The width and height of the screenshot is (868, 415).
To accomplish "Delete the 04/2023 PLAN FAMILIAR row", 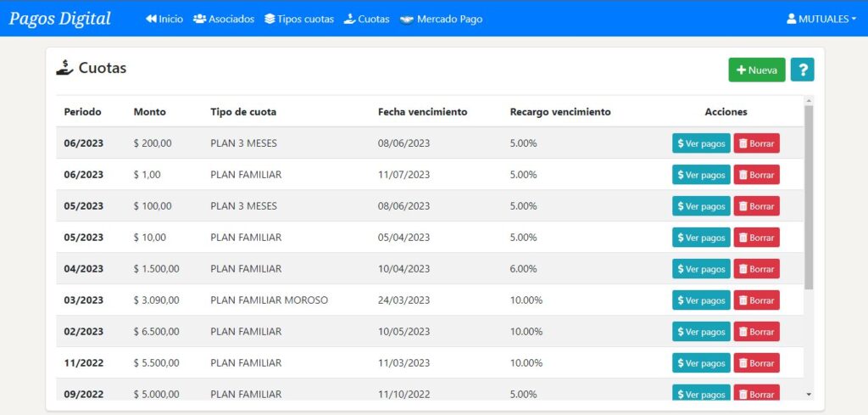I will tap(756, 269).
